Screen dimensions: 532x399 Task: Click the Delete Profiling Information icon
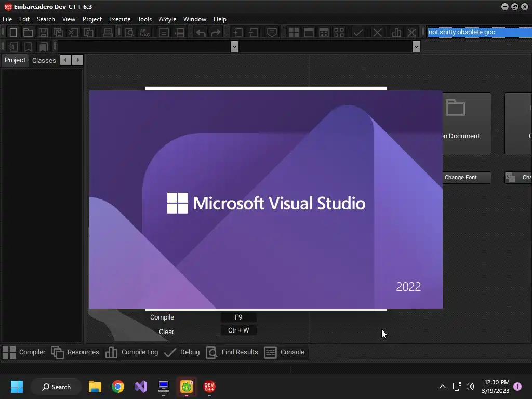pos(411,33)
